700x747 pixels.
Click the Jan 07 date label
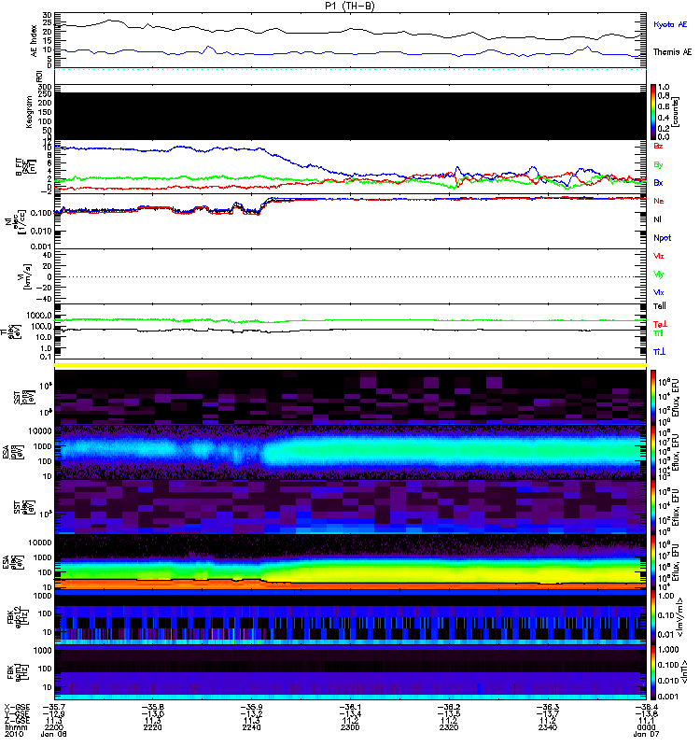646,734
